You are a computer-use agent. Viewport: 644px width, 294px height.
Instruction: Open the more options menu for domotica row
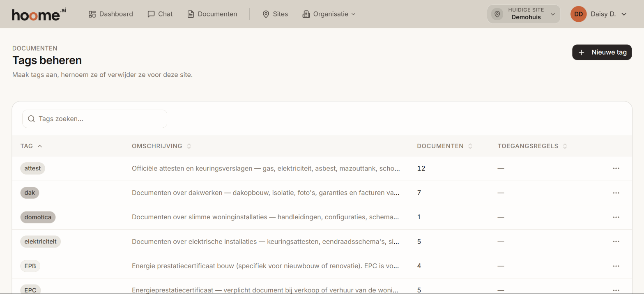pyautogui.click(x=616, y=217)
